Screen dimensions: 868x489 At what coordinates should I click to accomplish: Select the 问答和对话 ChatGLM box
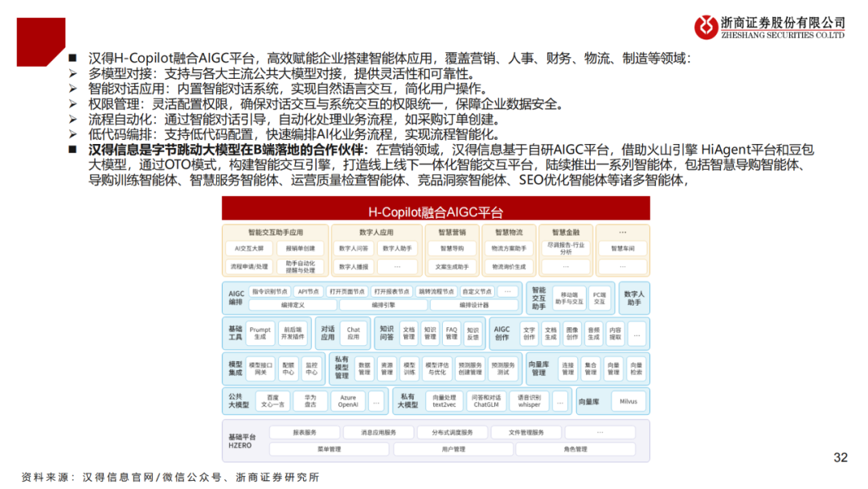[x=486, y=401]
